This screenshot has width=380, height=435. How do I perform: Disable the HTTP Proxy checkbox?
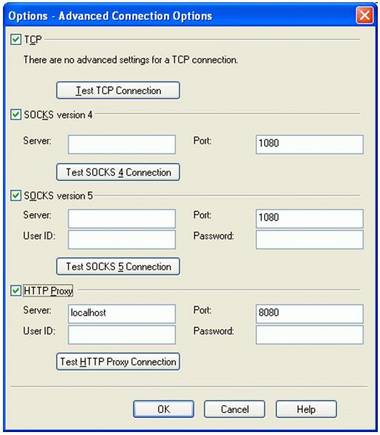pos(16,291)
